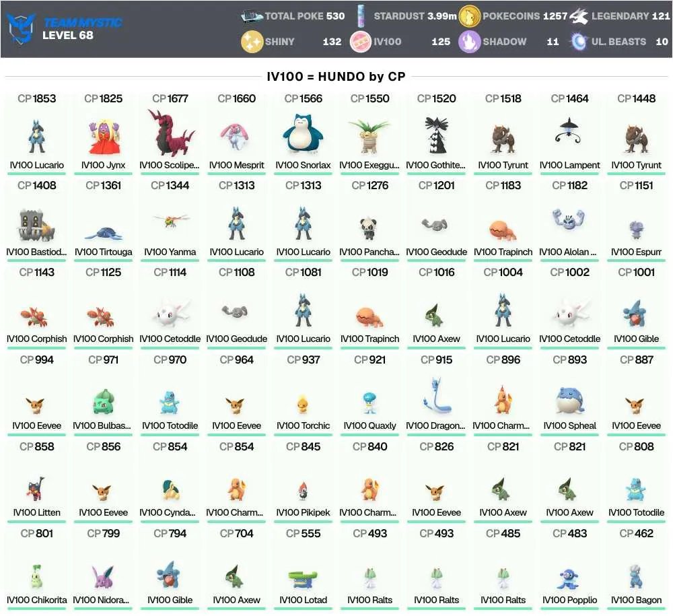Select the Bulbasaur sprite
Viewport: 673px width, 616px height.
103,402
